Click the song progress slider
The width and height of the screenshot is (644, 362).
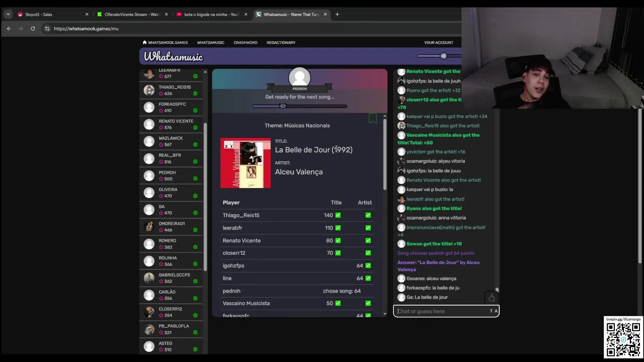coord(300,106)
